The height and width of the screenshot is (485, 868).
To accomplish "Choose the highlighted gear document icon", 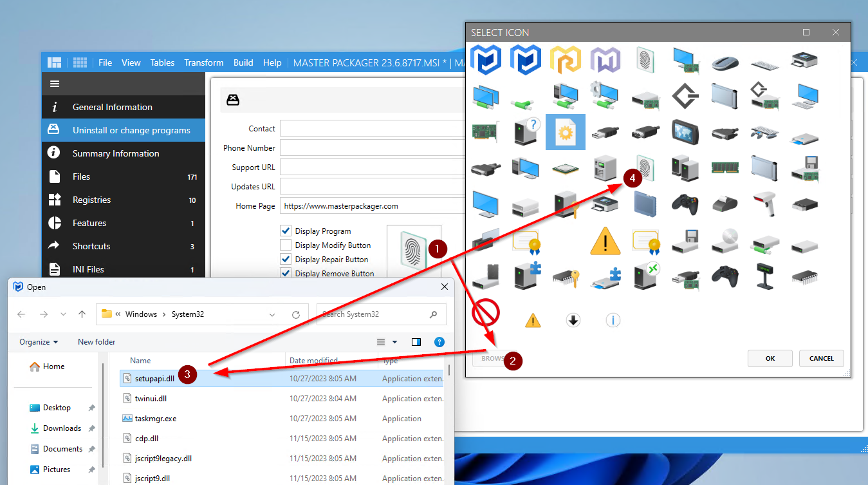I will pyautogui.click(x=566, y=132).
